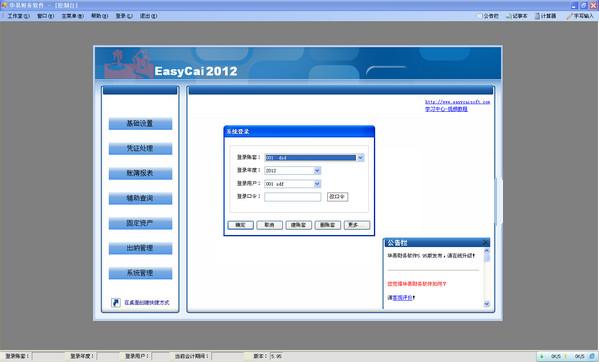
Task: Click the 公告栏 scrollbar up arrow
Action: coord(487,251)
